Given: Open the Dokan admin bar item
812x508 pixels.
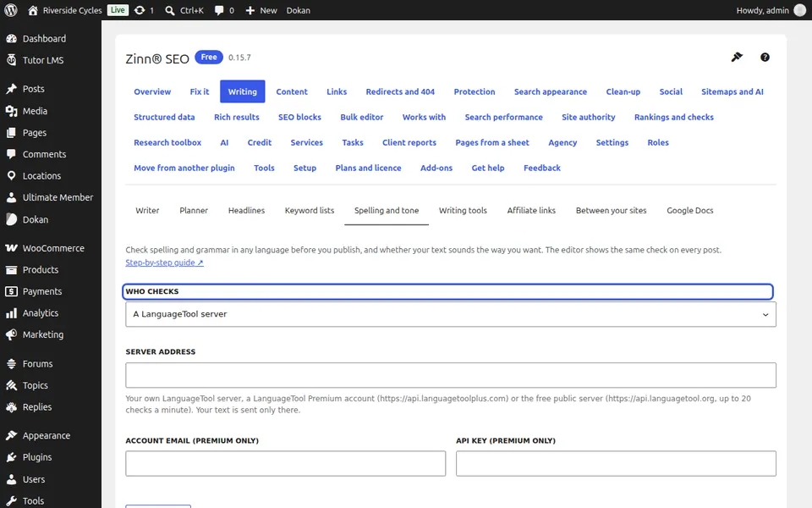Looking at the screenshot, I should [299, 10].
